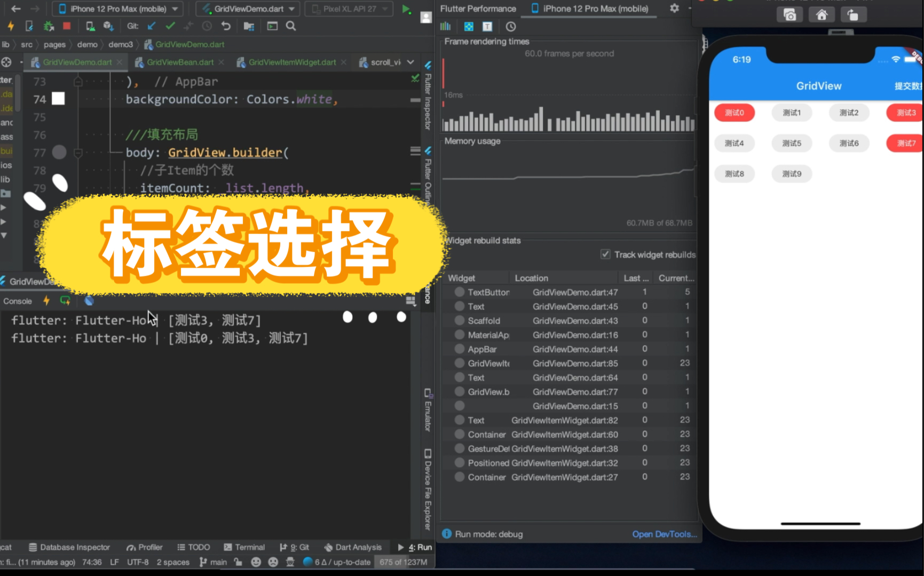Run the app with the green play button

click(x=405, y=9)
